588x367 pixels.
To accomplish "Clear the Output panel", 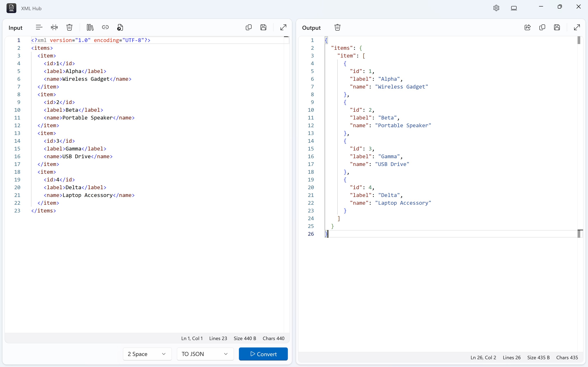I will [337, 27].
